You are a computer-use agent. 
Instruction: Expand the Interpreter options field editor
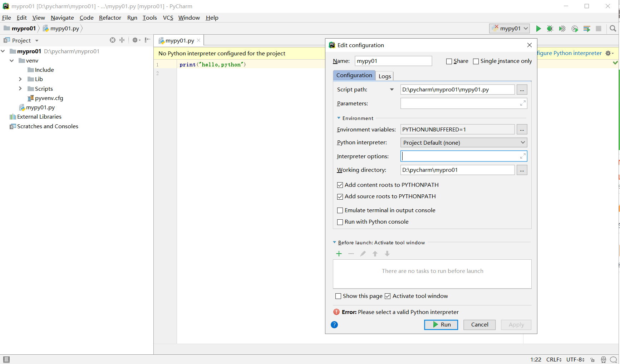tap(523, 156)
